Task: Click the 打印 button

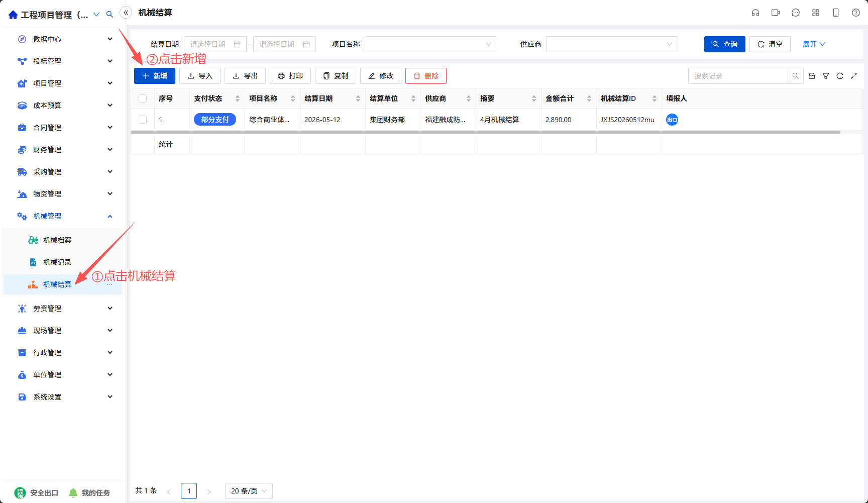Action: tap(290, 76)
